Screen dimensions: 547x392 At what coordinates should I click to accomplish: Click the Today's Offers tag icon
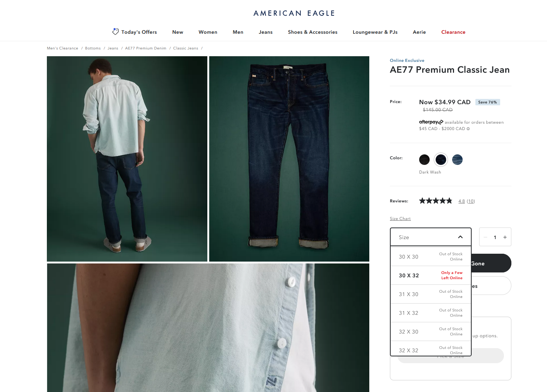tap(115, 32)
